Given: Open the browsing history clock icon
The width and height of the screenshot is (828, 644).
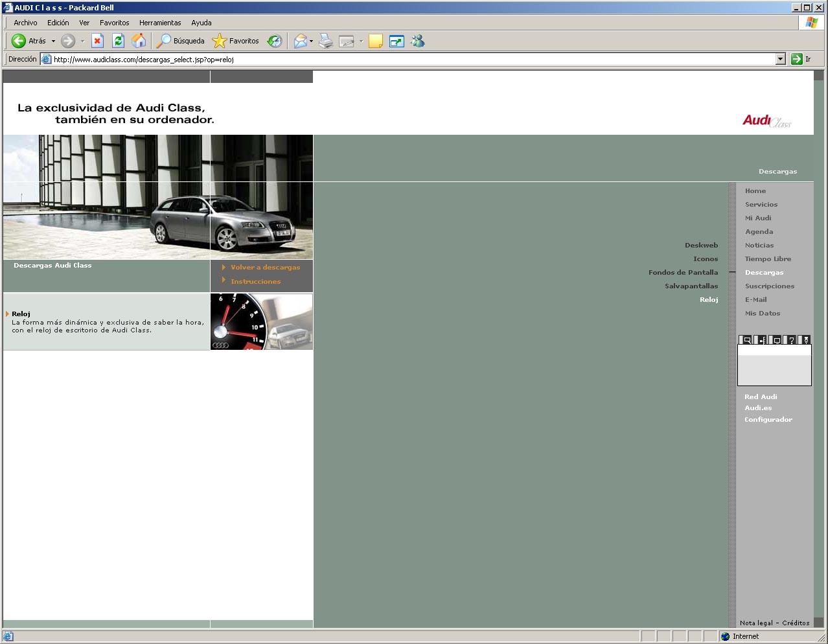Looking at the screenshot, I should click(x=275, y=41).
